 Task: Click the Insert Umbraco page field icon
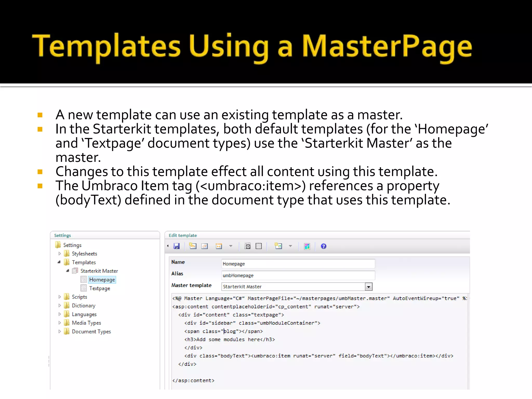click(193, 246)
